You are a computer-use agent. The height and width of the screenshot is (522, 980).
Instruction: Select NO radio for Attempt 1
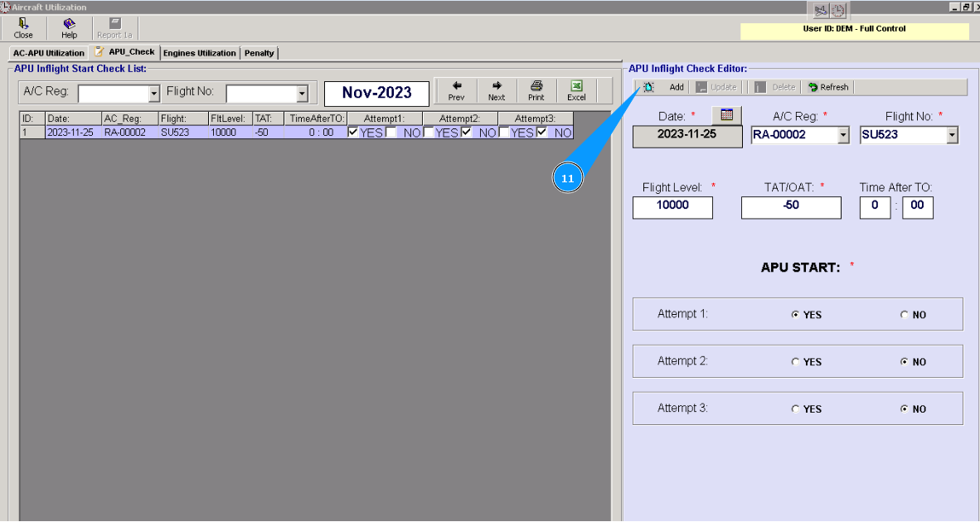904,315
